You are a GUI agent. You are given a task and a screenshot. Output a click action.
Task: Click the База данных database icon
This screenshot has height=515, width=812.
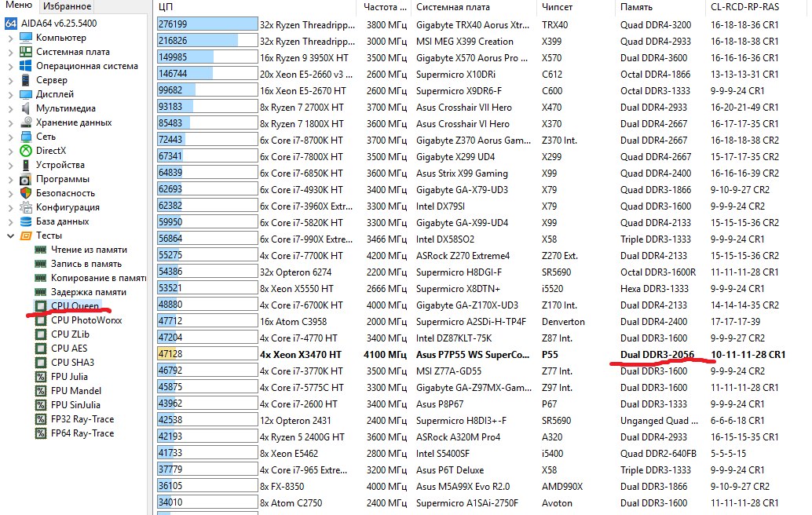(x=26, y=221)
